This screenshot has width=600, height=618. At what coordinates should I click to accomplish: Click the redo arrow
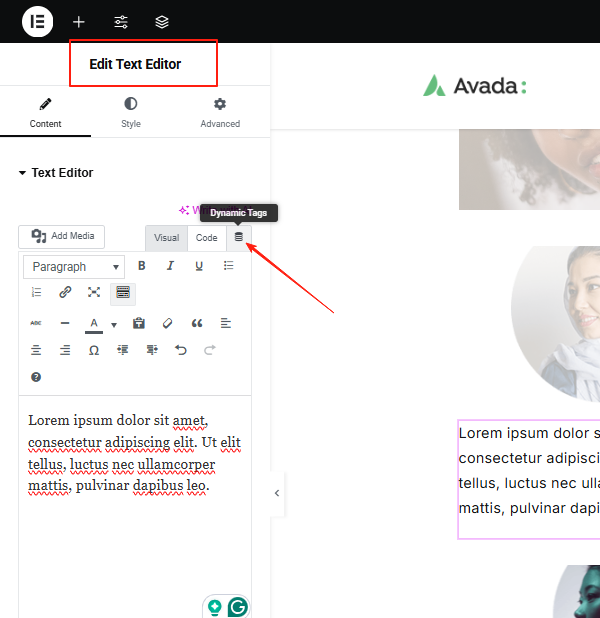(210, 350)
